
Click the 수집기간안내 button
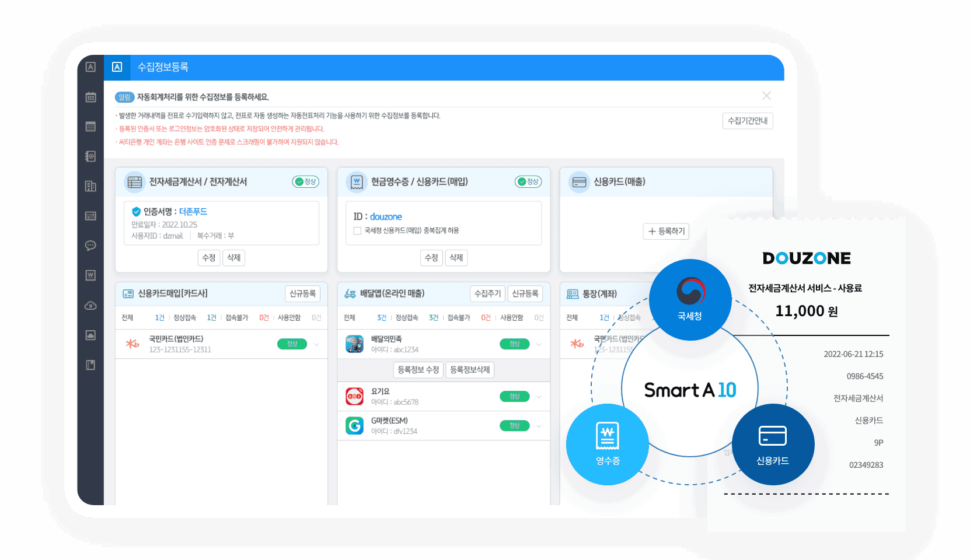pyautogui.click(x=748, y=121)
